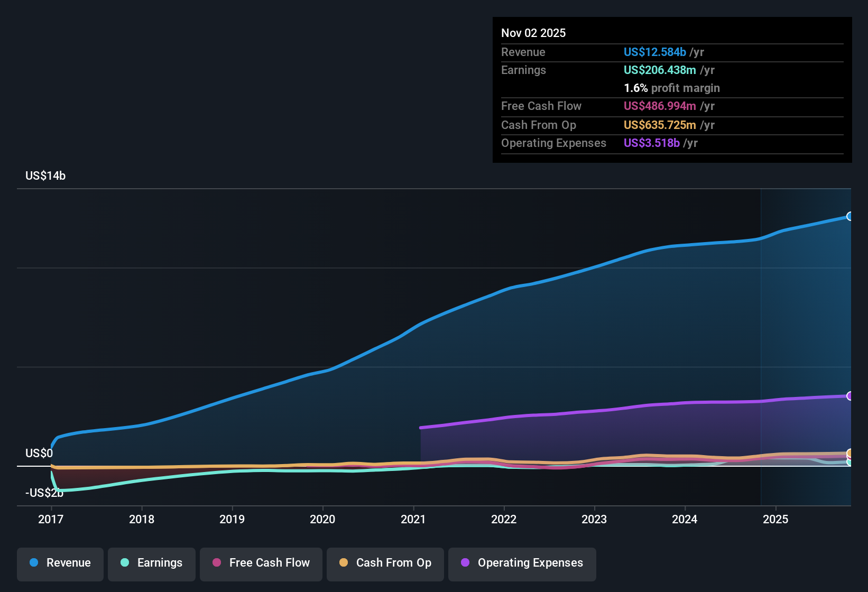Select the Operating Expenses purple dot icon
The height and width of the screenshot is (592, 868).
click(465, 563)
